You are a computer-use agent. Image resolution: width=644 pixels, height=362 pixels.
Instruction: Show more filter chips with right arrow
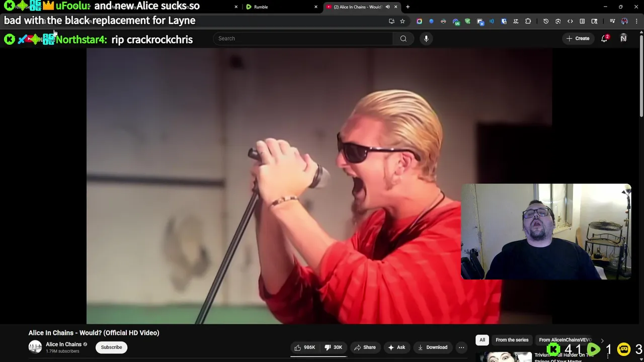602,340
